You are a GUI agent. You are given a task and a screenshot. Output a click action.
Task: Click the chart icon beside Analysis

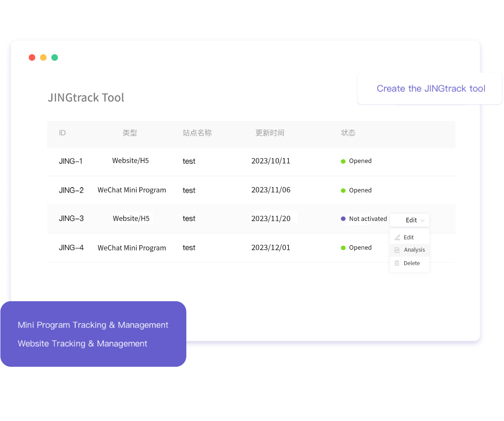tap(397, 250)
